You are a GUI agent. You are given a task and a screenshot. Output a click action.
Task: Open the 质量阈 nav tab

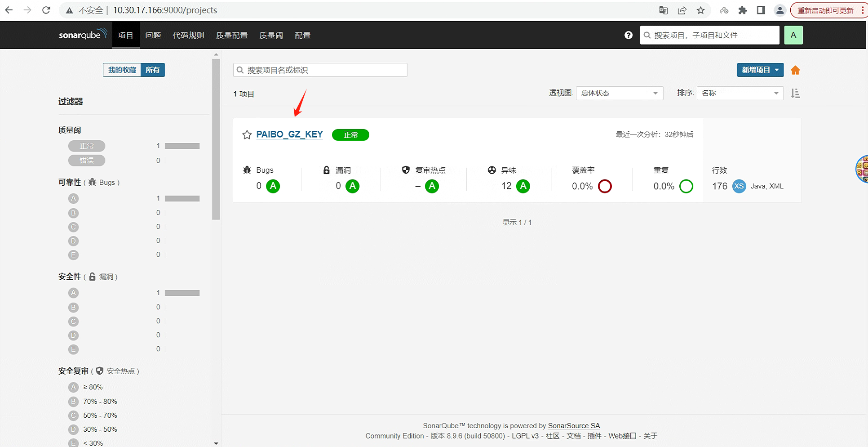271,35
